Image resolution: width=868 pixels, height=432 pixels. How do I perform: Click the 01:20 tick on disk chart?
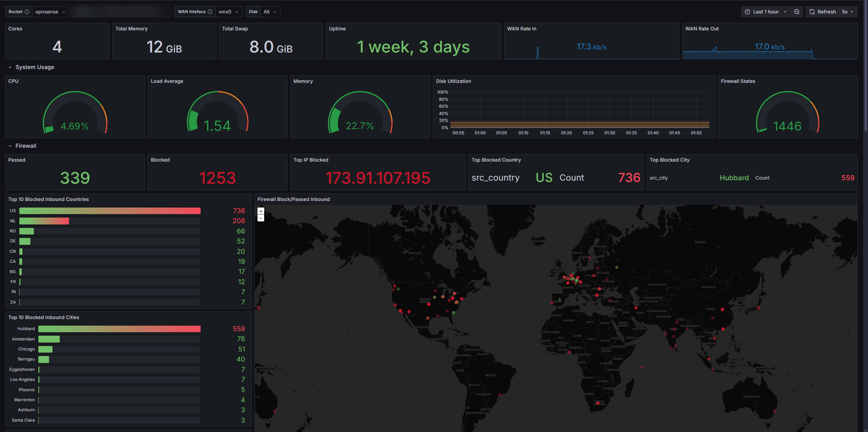pos(567,133)
